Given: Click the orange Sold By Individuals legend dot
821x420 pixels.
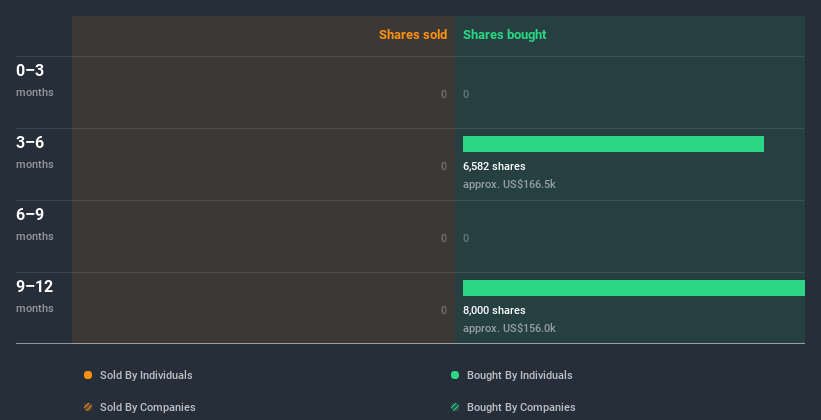Looking at the screenshot, I should [x=88, y=375].
